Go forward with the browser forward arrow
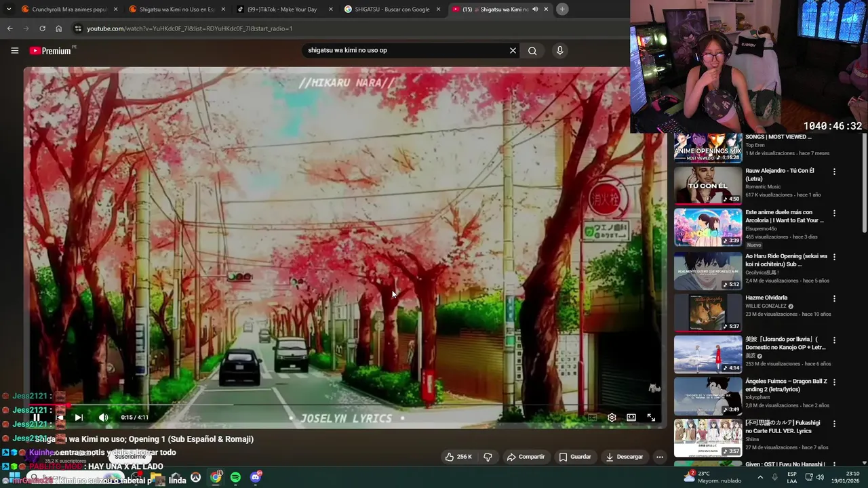The image size is (868, 488). 26,28
